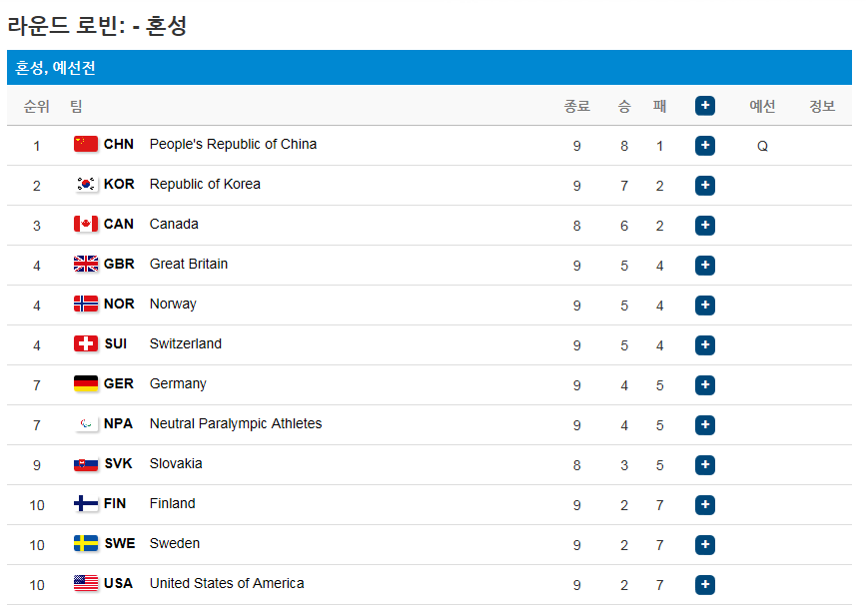Expand the Republic of Korea row details

(705, 186)
